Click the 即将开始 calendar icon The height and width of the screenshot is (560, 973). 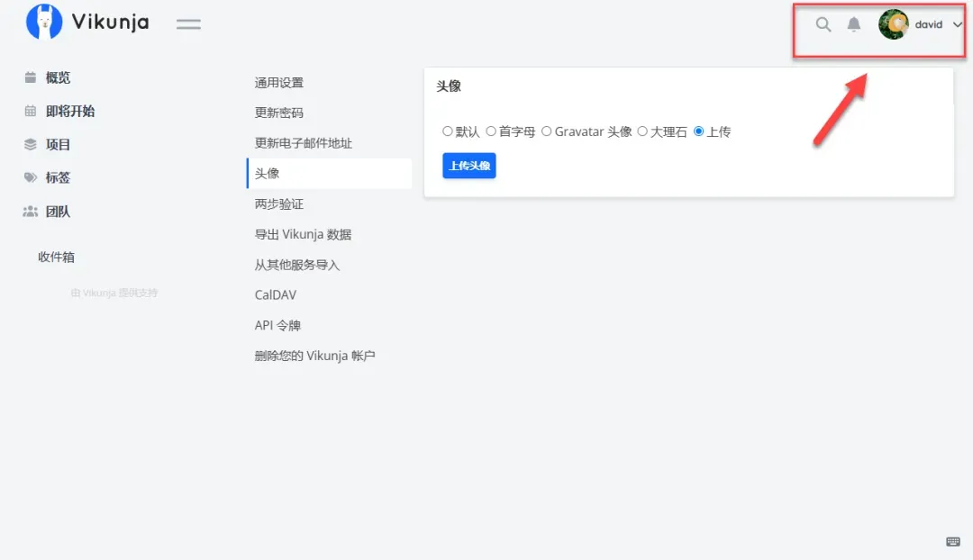click(x=31, y=111)
